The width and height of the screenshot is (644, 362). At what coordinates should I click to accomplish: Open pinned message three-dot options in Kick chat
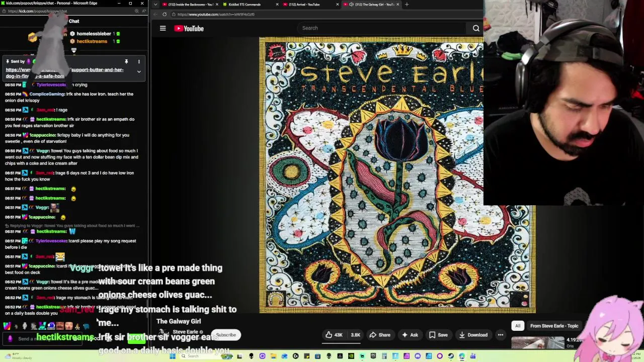click(139, 61)
